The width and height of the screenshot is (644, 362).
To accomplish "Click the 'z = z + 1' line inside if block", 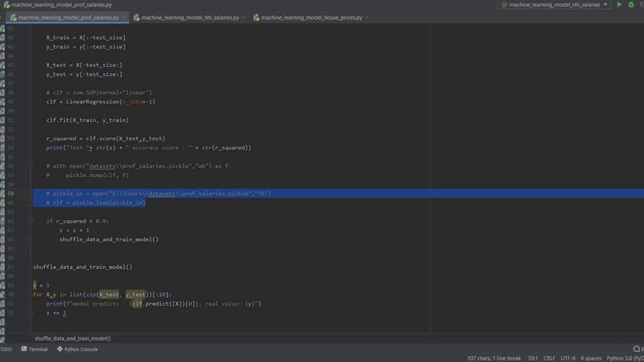I will point(74,230).
